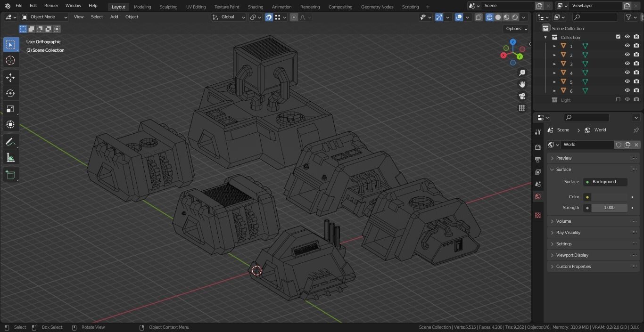Activate the Measure tool
The image size is (644, 332).
coord(10,157)
